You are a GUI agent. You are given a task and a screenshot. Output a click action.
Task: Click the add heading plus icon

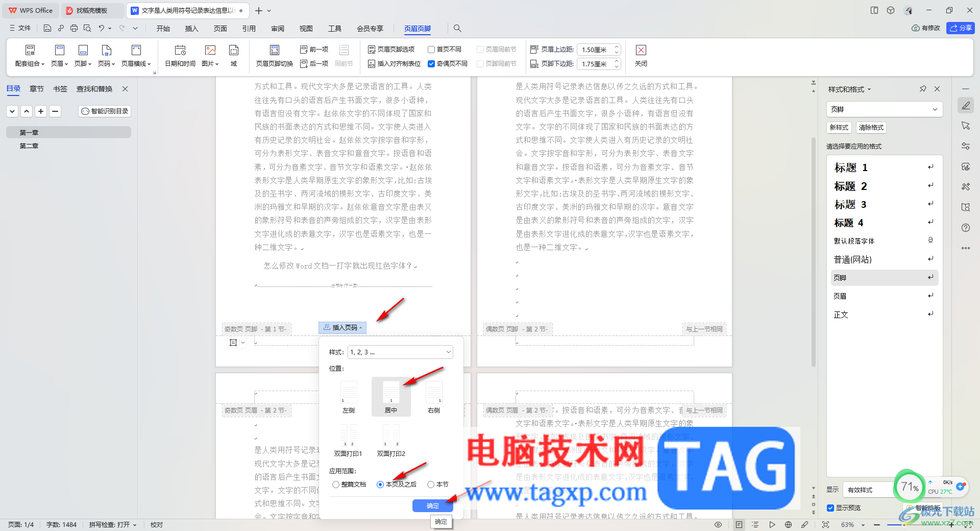[41, 111]
